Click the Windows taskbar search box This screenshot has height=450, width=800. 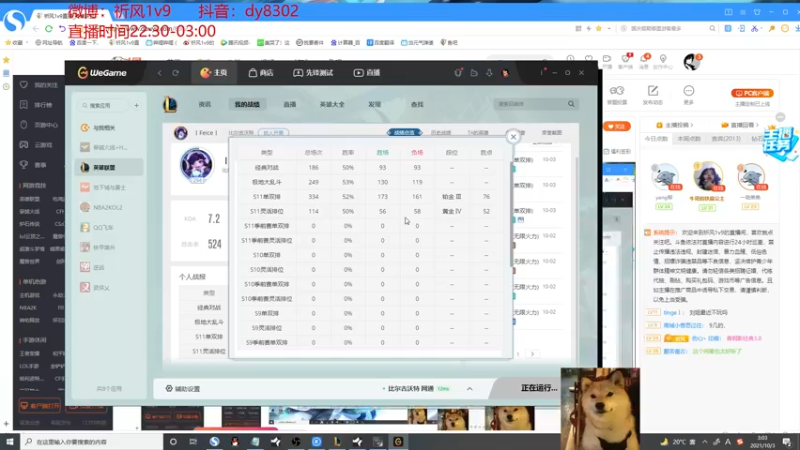[x=92, y=441]
